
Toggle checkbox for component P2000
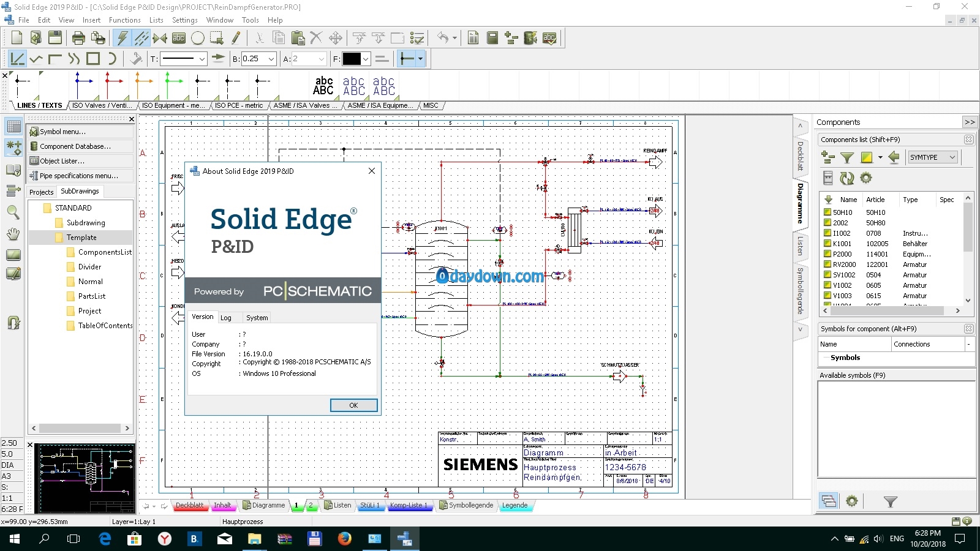coord(827,254)
